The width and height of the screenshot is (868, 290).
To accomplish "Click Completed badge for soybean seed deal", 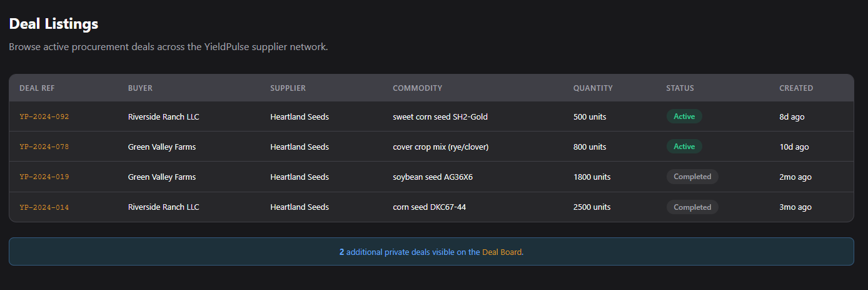I will coord(692,177).
